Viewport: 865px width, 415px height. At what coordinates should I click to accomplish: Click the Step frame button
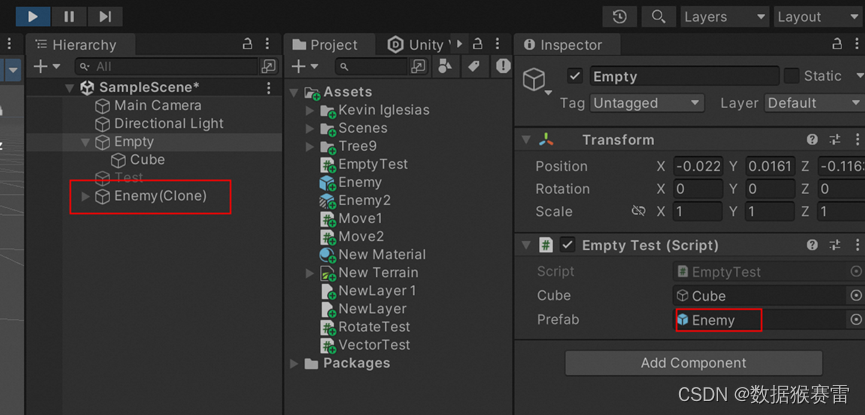105,17
